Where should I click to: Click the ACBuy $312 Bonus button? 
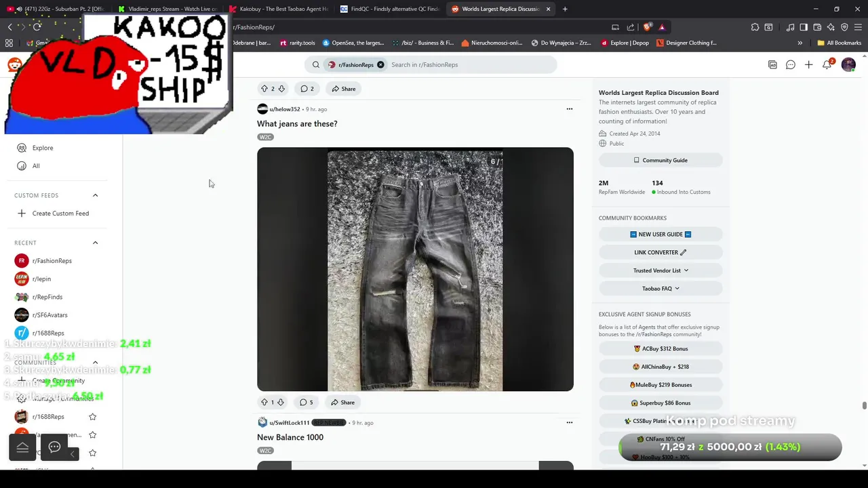click(x=660, y=348)
